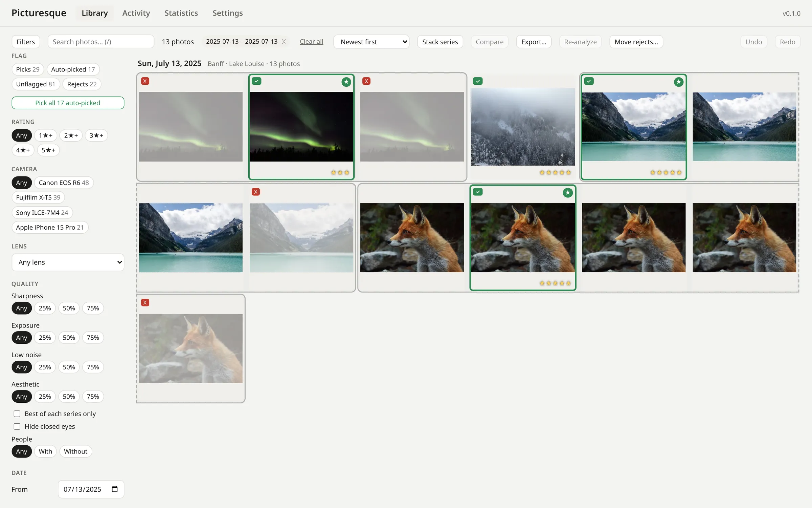Remove the date range filter chip via X
812x508 pixels.
tap(284, 42)
